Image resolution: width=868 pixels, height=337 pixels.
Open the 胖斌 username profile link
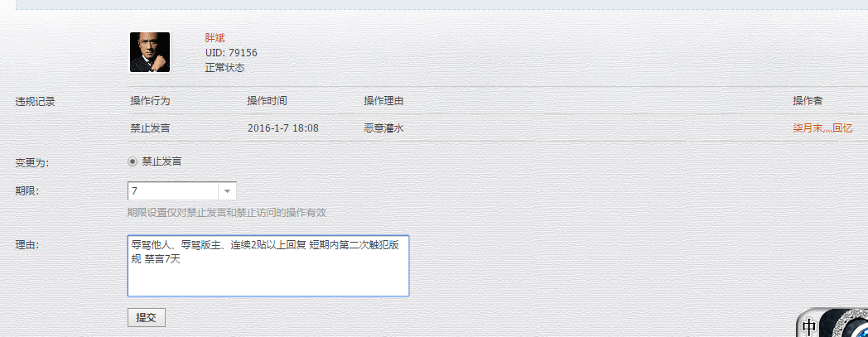tap(215, 38)
